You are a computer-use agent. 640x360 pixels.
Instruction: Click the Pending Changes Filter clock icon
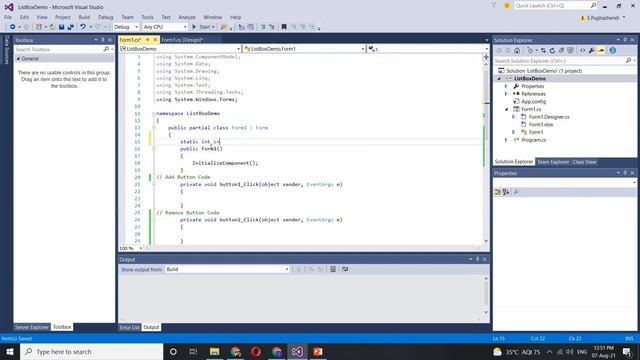[530, 51]
